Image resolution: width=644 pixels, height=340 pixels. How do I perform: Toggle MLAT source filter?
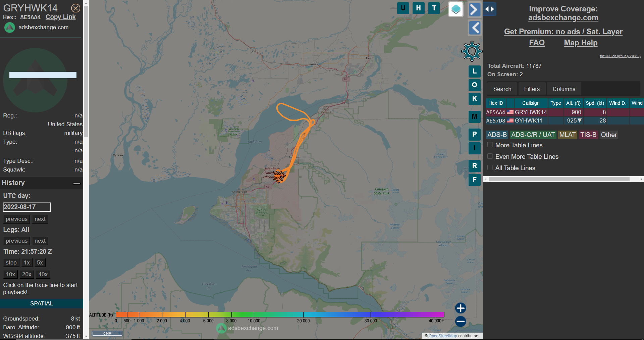[568, 135]
